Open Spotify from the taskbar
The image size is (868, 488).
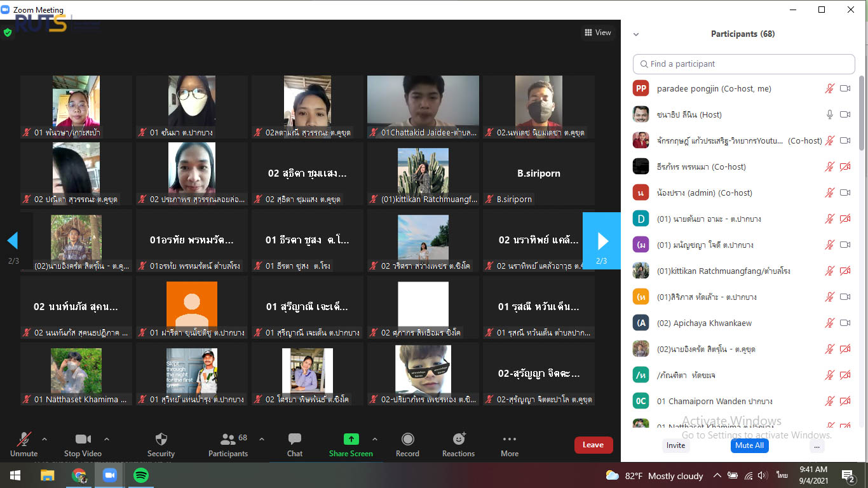tap(141, 475)
